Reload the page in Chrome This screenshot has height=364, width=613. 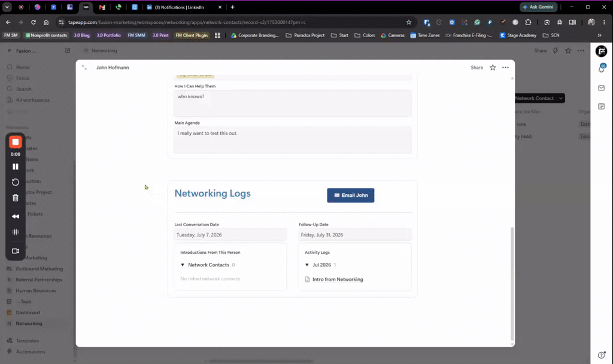coord(34,22)
